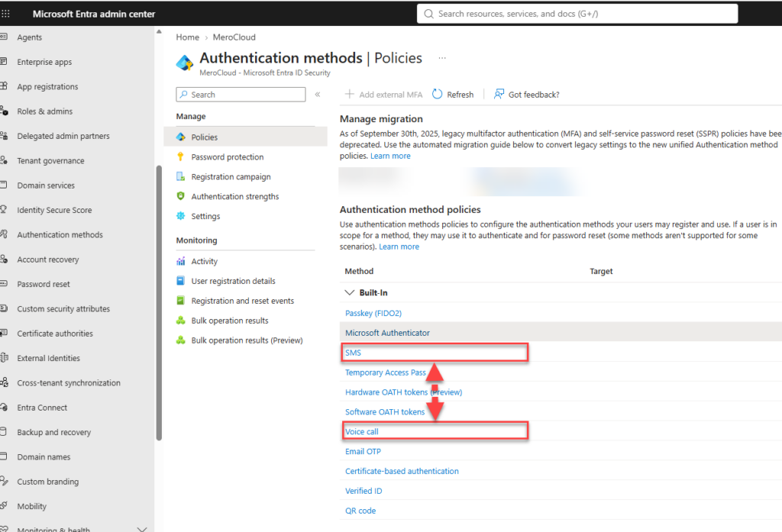Click the Policies icon in Manage list
782x532 pixels.
180,137
